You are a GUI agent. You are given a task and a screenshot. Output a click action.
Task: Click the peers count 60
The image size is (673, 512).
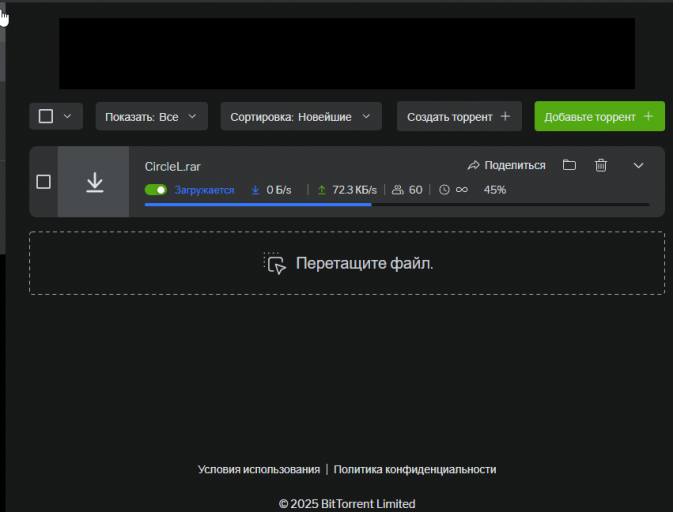coord(415,190)
